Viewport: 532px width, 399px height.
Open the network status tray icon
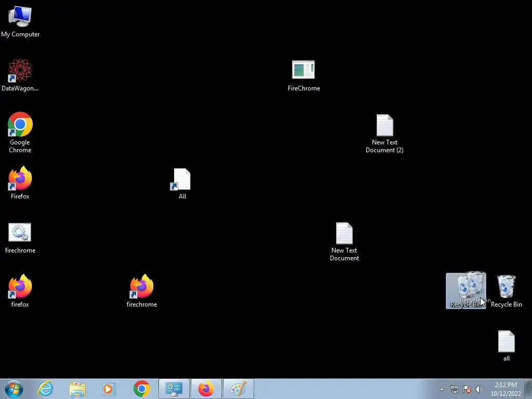tap(454, 389)
